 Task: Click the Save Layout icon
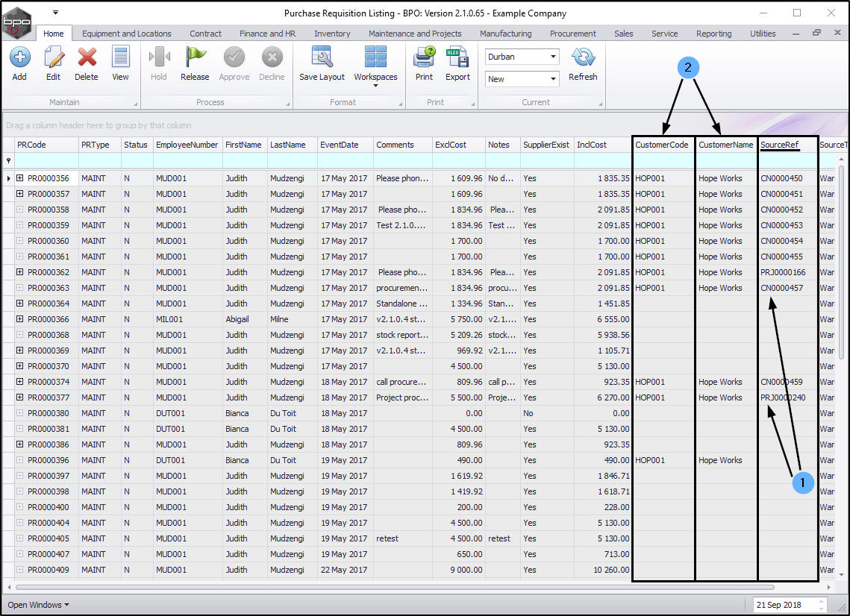(x=322, y=58)
